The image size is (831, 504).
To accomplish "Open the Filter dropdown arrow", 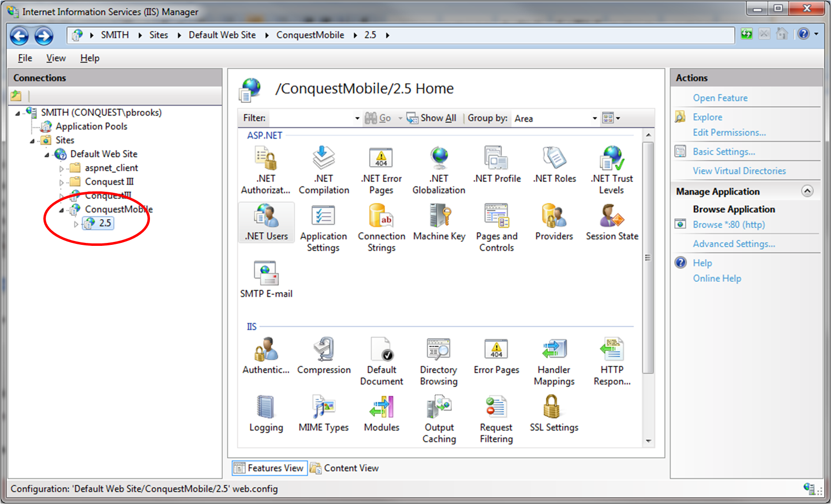I will point(357,119).
